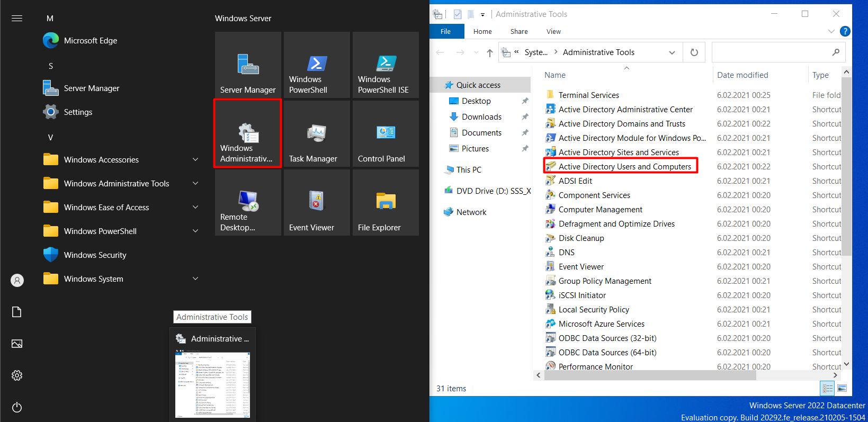This screenshot has width=868, height=422.
Task: Select Downloads in Quick access
Action: coord(481,117)
